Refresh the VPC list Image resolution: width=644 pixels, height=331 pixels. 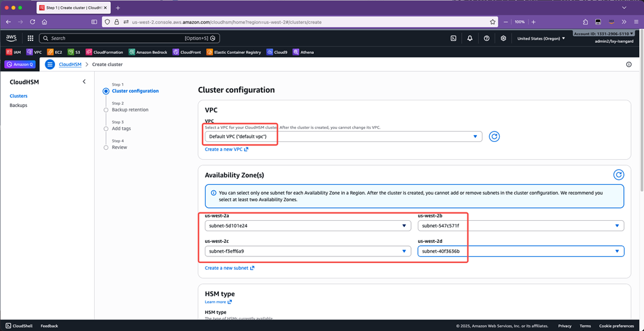[494, 136]
